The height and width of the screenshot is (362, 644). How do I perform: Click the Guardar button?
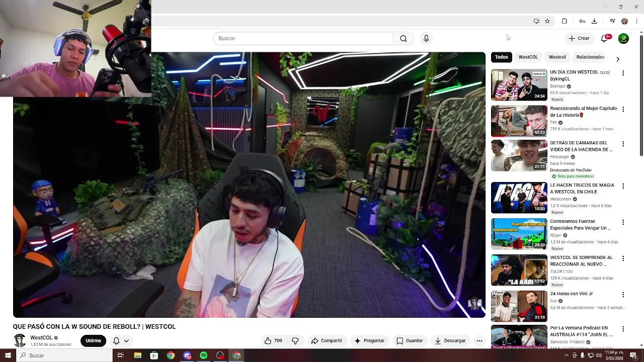click(410, 341)
